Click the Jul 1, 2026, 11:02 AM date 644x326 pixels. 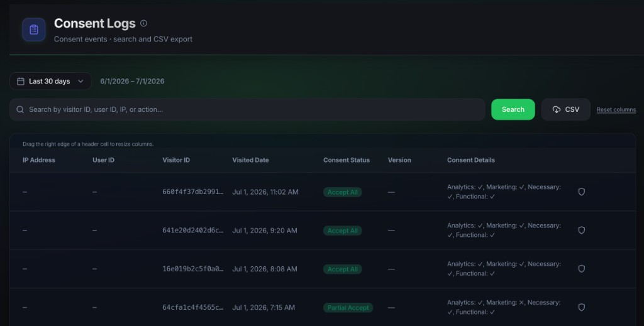265,192
